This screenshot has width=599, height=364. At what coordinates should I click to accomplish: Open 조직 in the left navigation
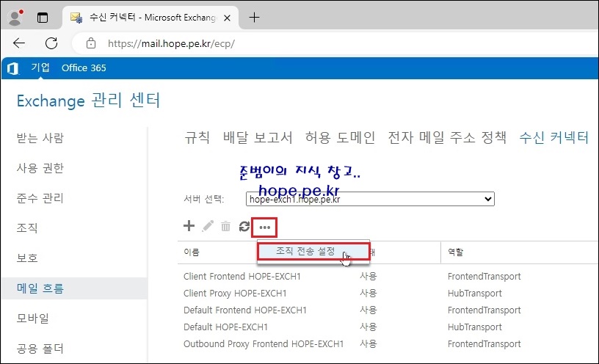coord(27,228)
